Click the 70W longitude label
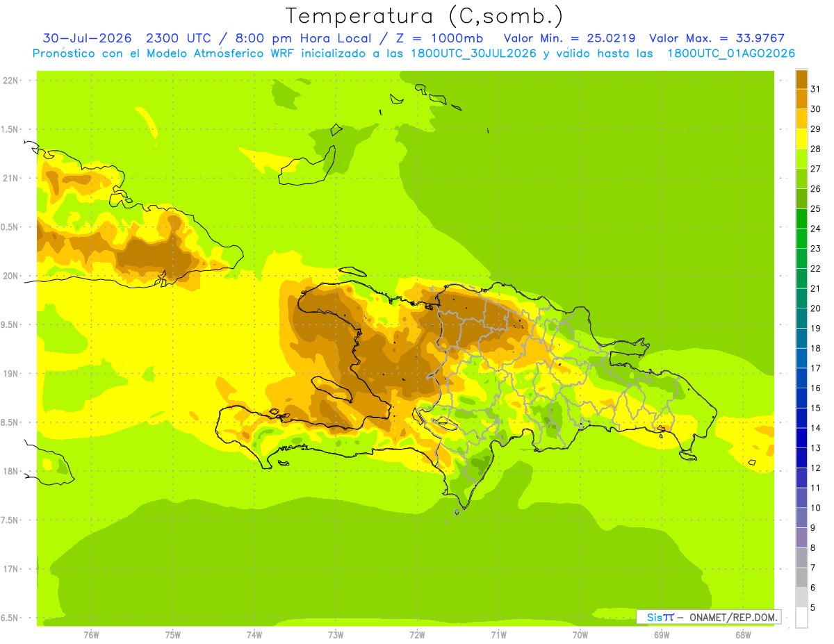Viewport: 834px width, 644px height. point(580,634)
